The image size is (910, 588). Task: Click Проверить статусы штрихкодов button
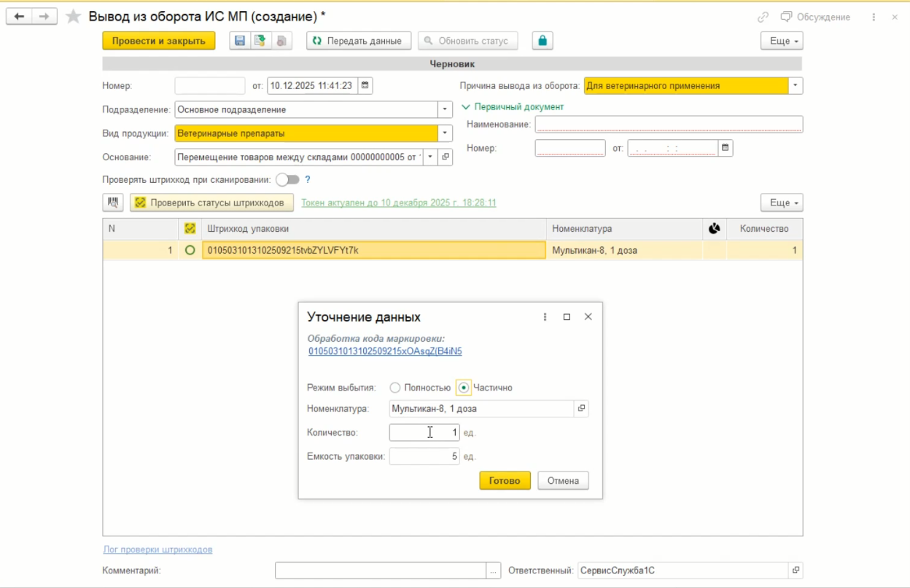pyautogui.click(x=211, y=203)
